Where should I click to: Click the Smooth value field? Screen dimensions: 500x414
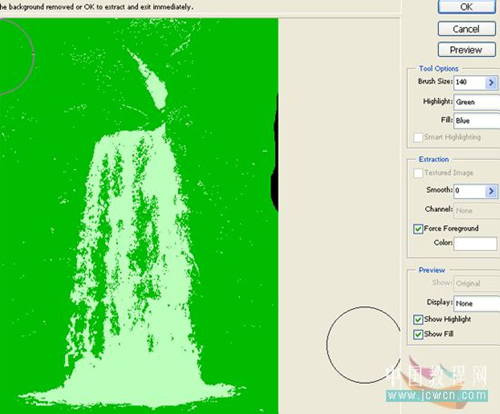coord(469,191)
